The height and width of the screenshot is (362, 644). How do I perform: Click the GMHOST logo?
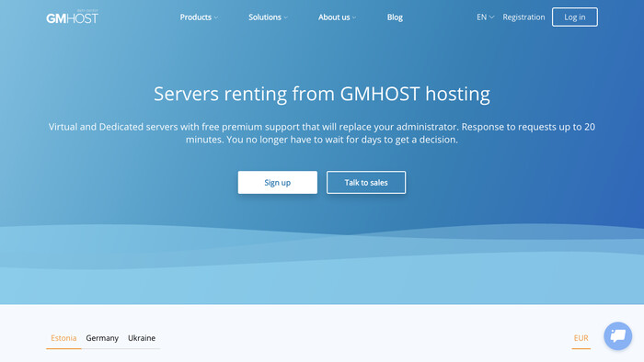point(73,17)
